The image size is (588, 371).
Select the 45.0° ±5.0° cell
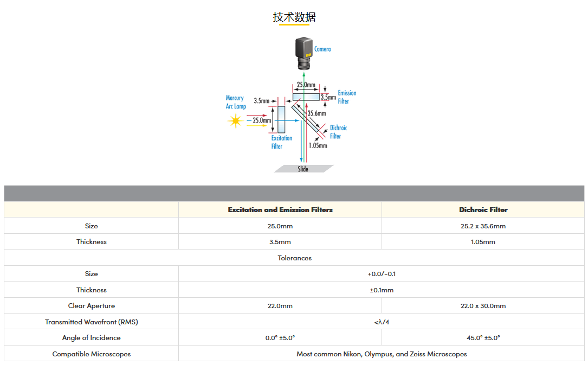(x=483, y=338)
